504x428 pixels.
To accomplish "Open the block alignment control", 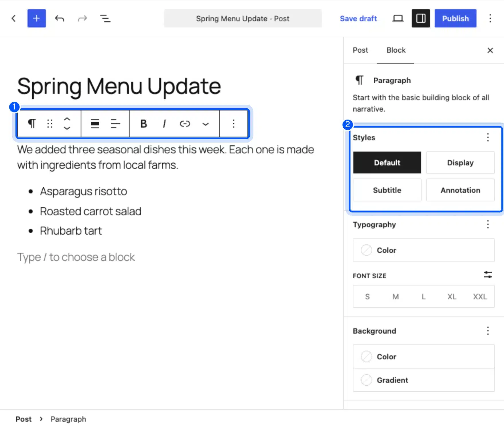I will [x=95, y=124].
